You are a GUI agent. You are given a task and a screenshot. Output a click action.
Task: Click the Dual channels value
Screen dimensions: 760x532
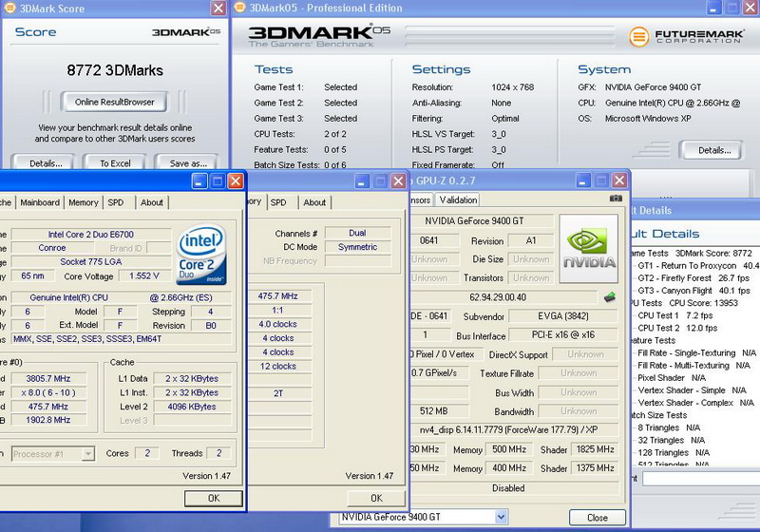[x=357, y=233]
